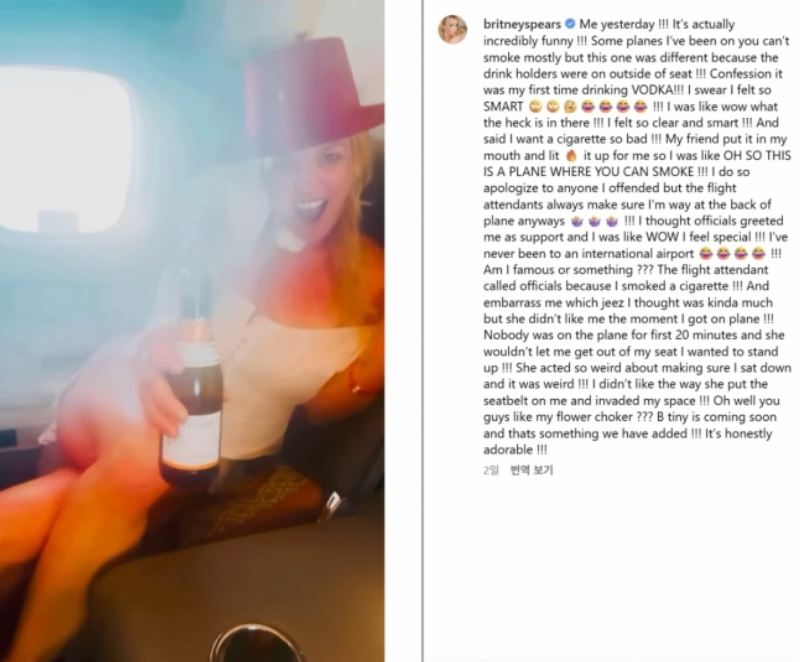Open the britneyspears username link
This screenshot has height=662, width=806.
(522, 24)
